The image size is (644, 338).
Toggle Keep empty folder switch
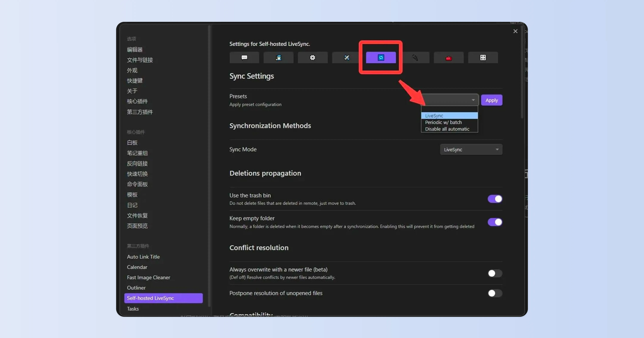pos(495,222)
